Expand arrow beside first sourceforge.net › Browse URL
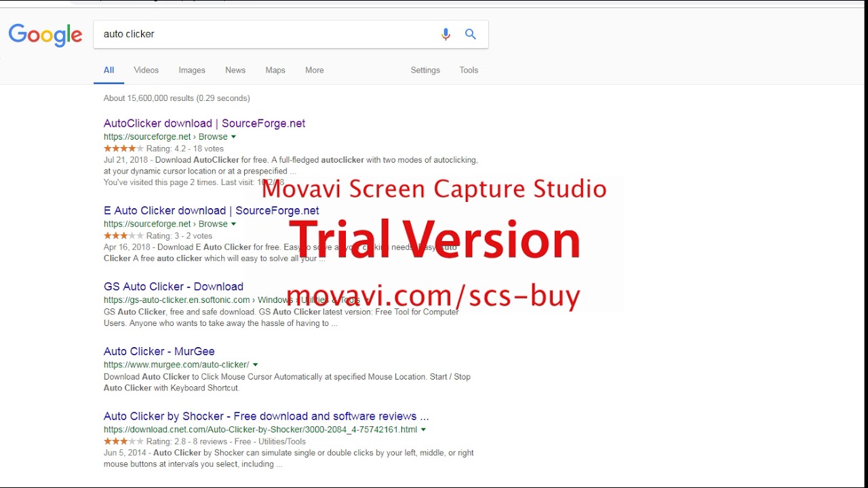Screen dimensions: 868x488 point(234,137)
